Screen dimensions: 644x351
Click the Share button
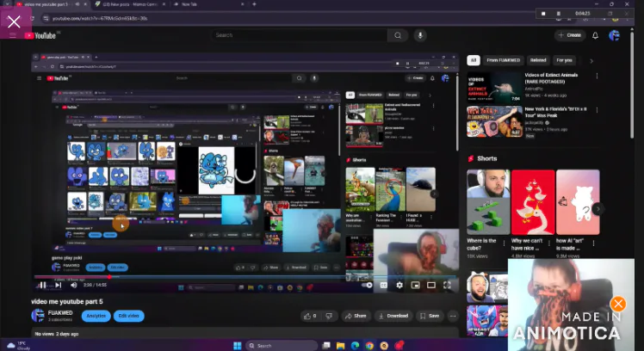pyautogui.click(x=356, y=316)
